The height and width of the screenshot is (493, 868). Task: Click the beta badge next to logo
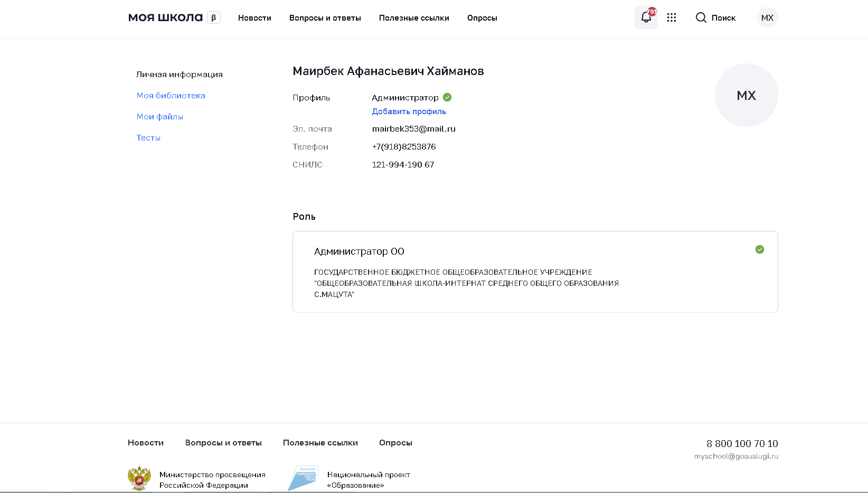tap(213, 18)
